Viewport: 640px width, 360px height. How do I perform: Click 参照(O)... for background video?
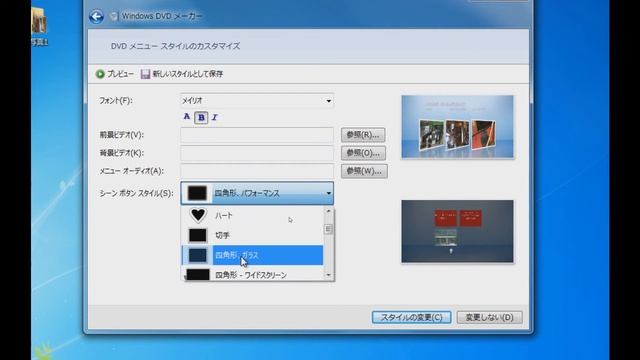[363, 153]
